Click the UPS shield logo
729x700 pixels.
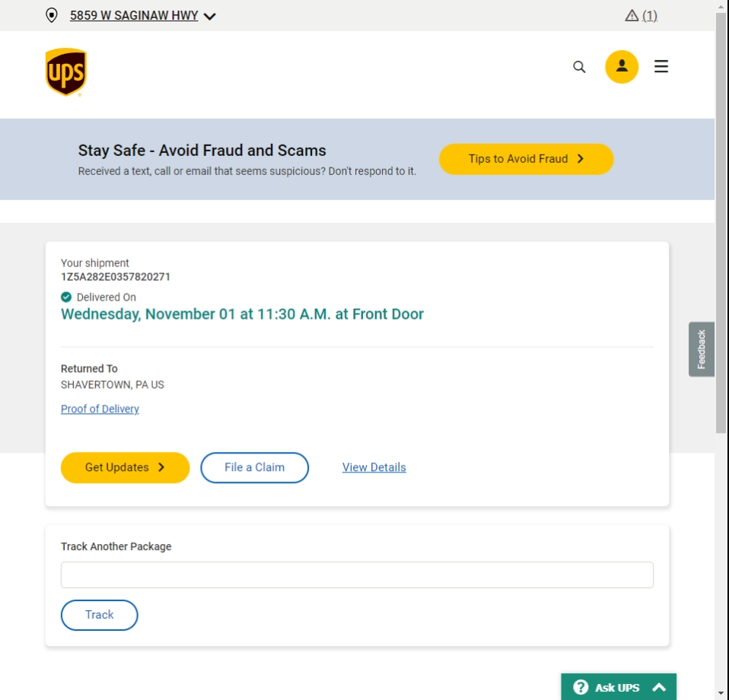[65, 72]
